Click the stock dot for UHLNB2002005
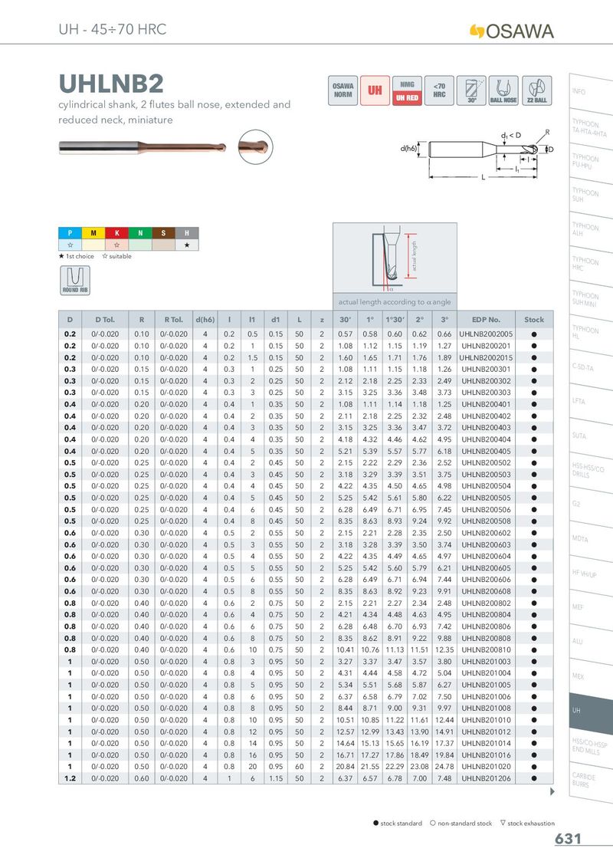Screen dimensions: 613x868 click(534, 334)
